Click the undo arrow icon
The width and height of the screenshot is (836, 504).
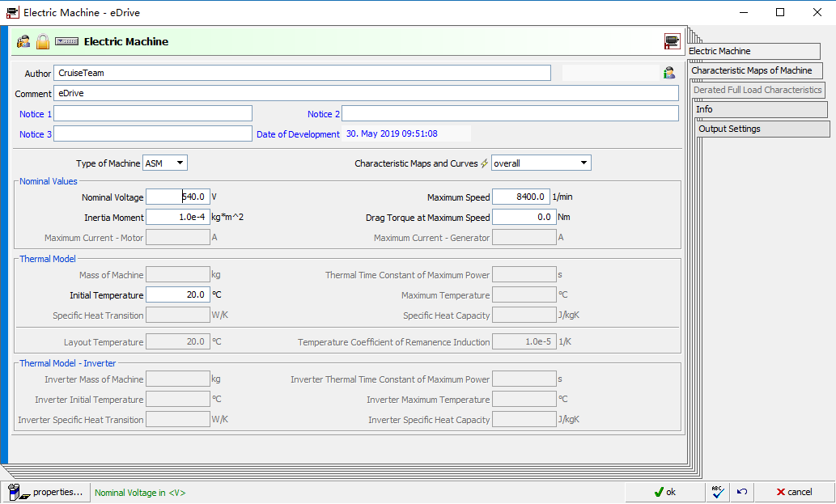point(742,492)
